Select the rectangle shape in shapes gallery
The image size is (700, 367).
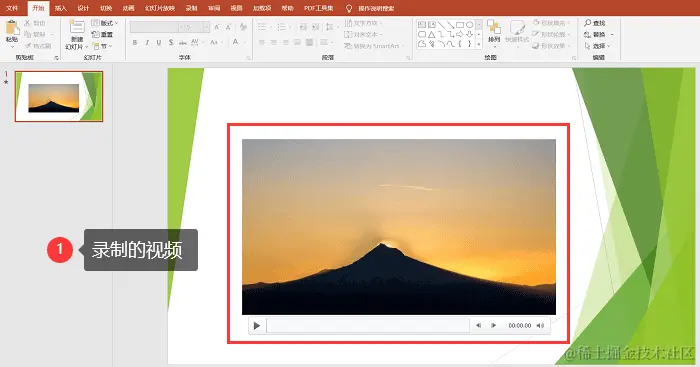coord(460,25)
